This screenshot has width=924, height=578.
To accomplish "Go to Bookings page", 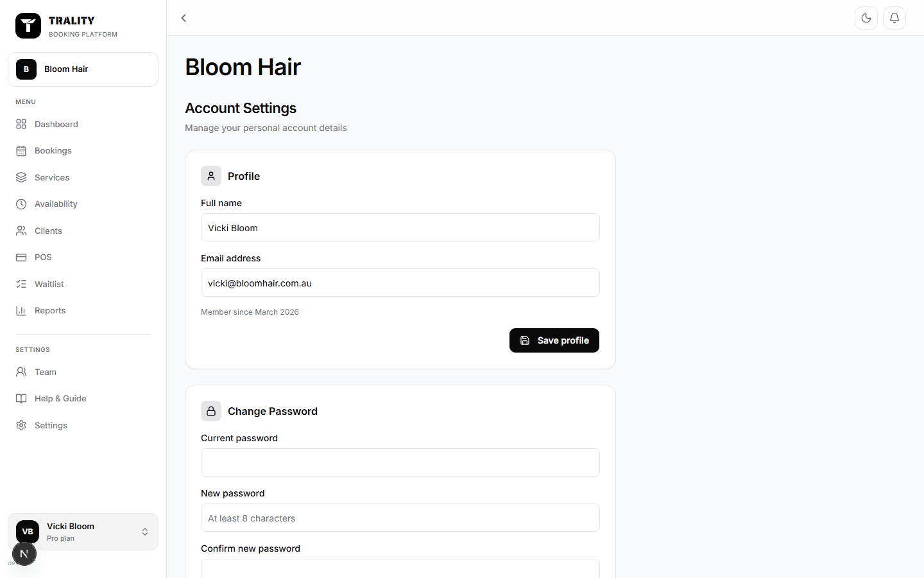I will coord(83,151).
